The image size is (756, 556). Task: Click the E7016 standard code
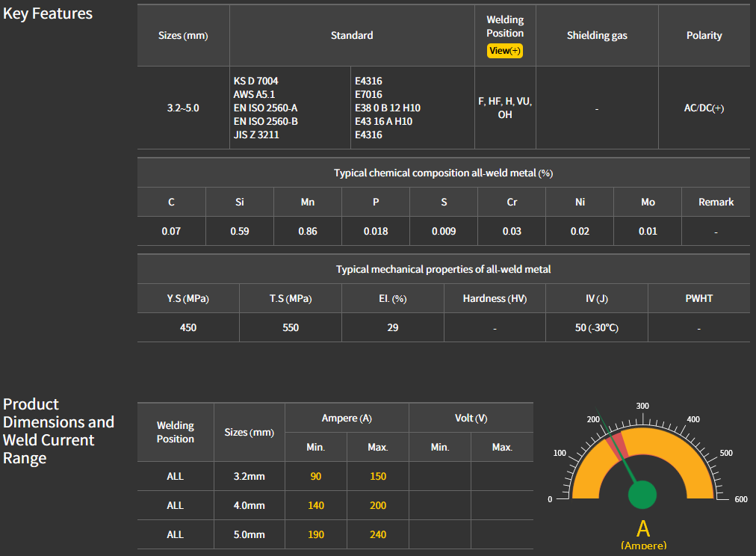click(369, 94)
